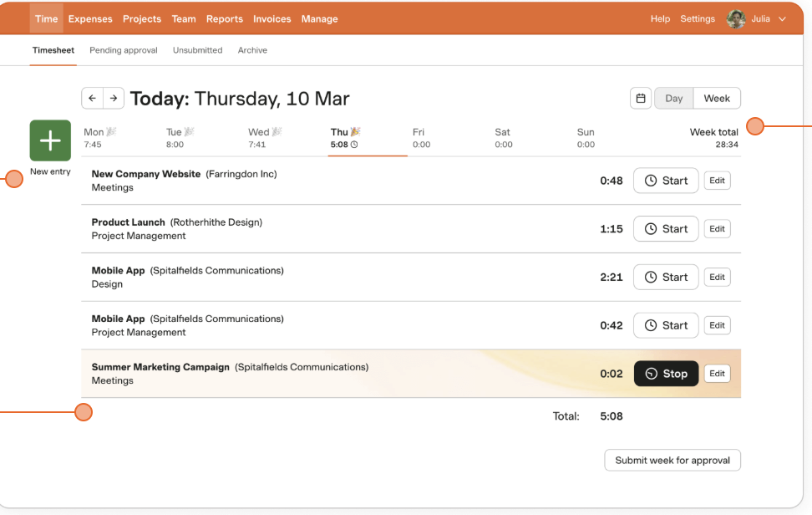Click the running timer clock icon under Thu
Viewport: 812px width, 515px height.
pos(355,144)
